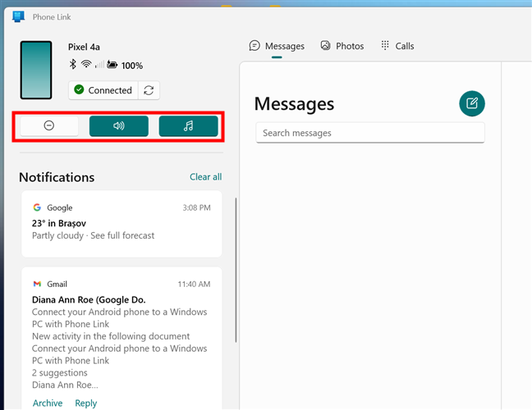The image size is (532, 410).
Task: Compose a new message
Action: (472, 103)
